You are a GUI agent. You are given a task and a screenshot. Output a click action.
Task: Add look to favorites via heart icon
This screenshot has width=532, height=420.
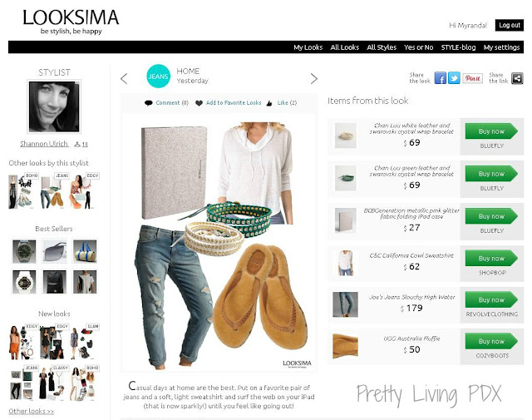tap(199, 103)
